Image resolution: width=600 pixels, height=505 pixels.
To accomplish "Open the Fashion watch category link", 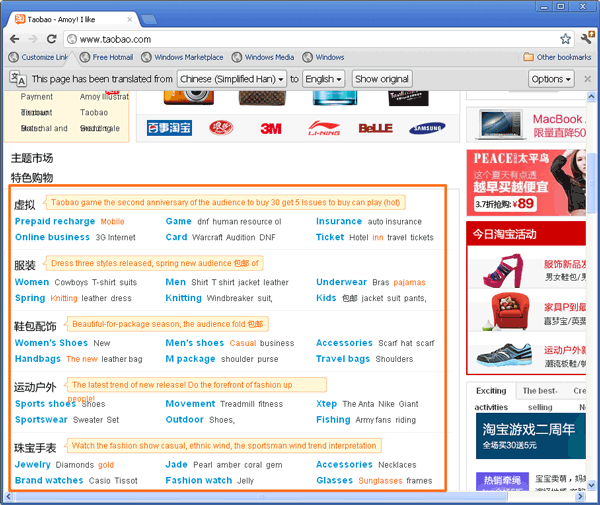I will pyautogui.click(x=199, y=481).
